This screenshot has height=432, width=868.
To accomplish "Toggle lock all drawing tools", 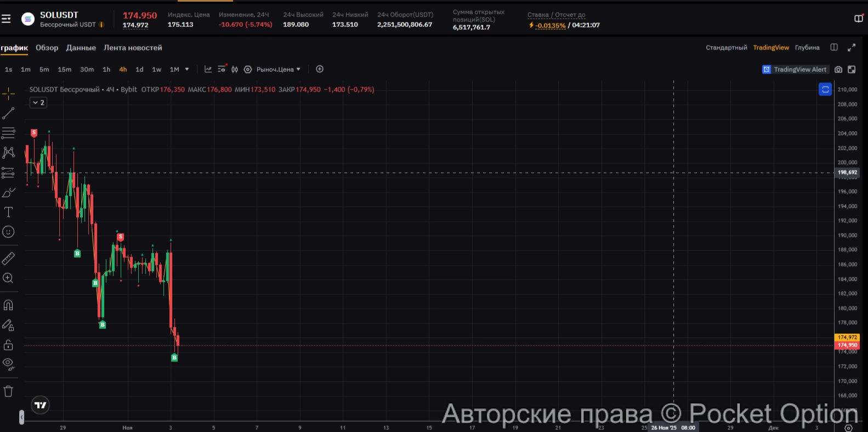I will tap(8, 345).
